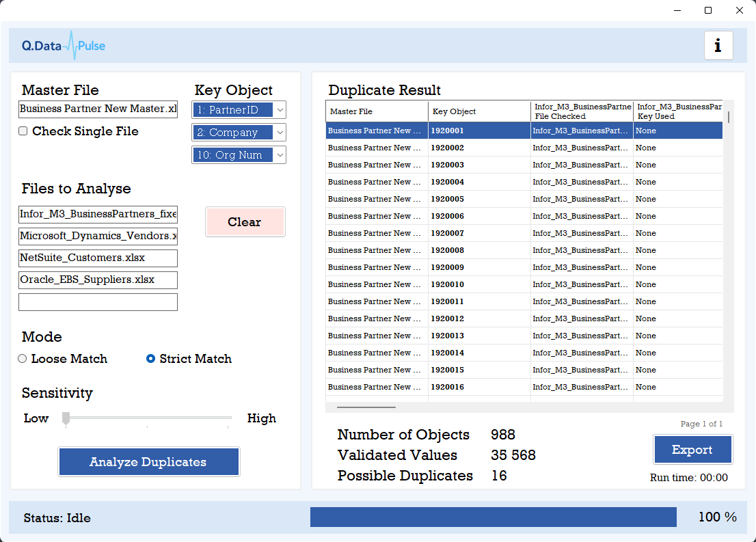This screenshot has width=756, height=542.
Task: Select result row 1920008
Action: (524, 250)
